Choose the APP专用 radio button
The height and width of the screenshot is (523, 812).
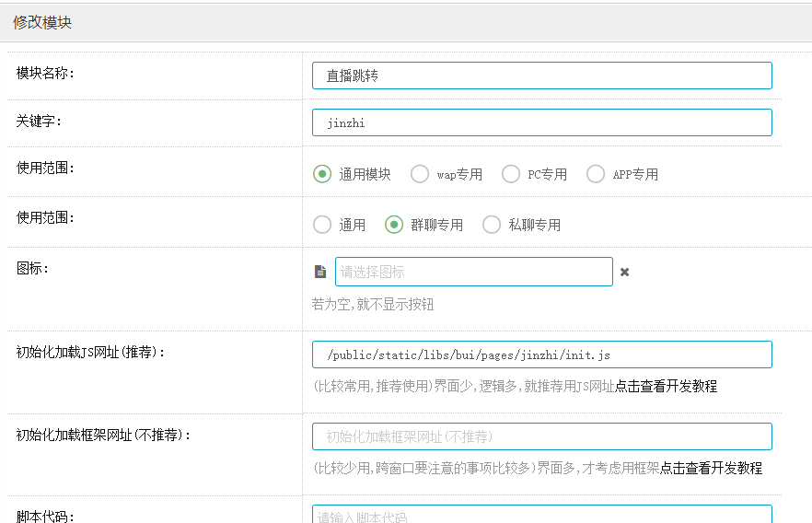(596, 174)
